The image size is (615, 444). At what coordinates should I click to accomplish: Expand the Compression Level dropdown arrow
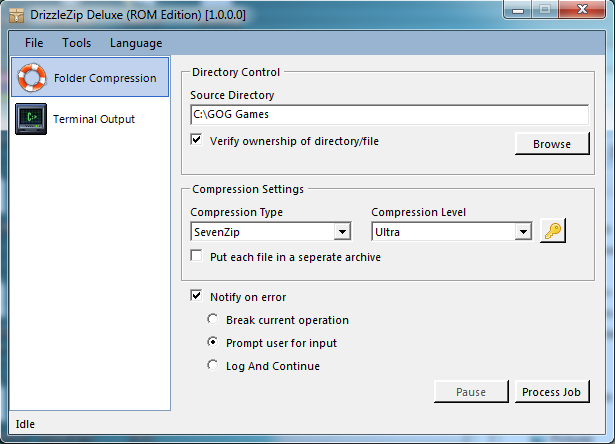523,232
